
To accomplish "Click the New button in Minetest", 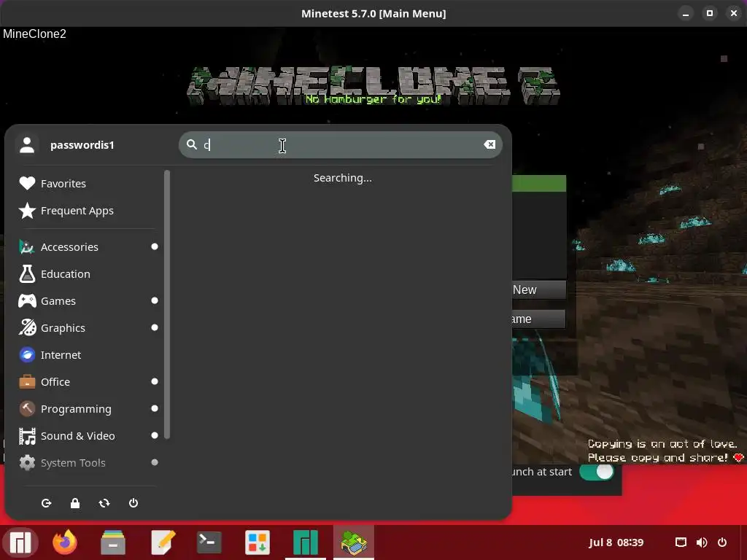I will 539,289.
